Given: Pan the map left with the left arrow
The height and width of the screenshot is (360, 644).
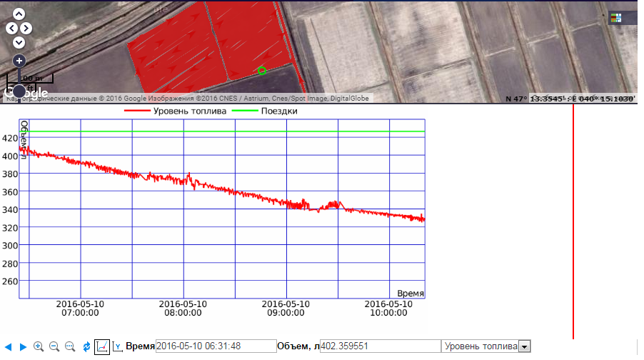Looking at the screenshot, I should click(11, 29).
